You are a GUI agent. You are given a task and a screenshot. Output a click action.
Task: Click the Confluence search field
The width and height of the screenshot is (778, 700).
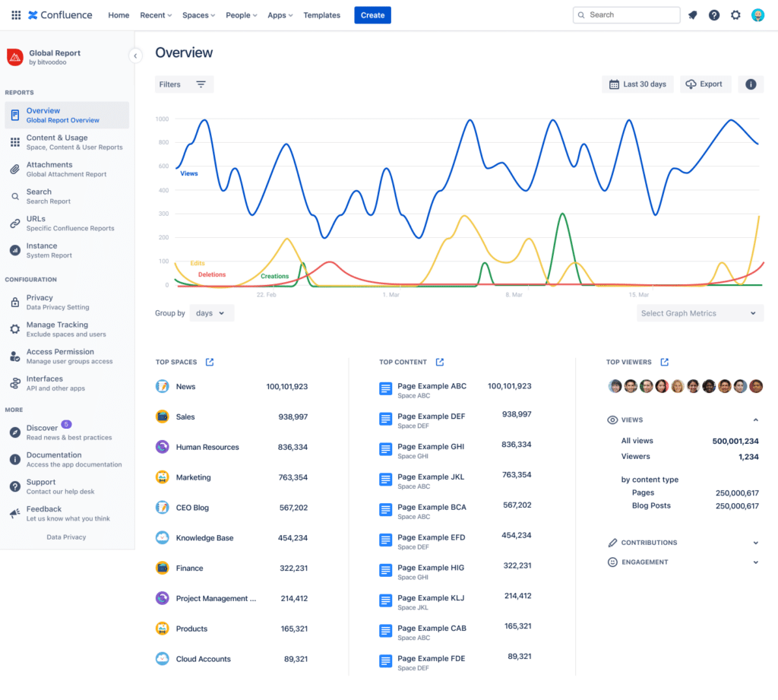coord(626,14)
